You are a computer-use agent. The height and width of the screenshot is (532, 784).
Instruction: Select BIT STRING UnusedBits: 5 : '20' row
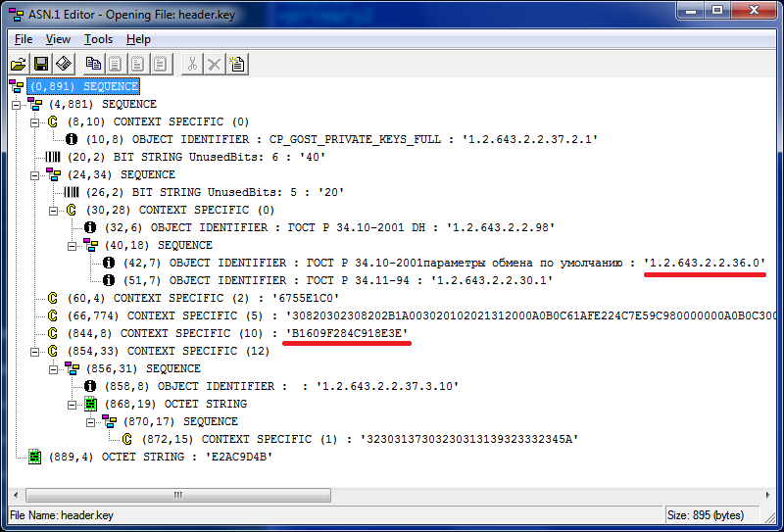tap(215, 192)
